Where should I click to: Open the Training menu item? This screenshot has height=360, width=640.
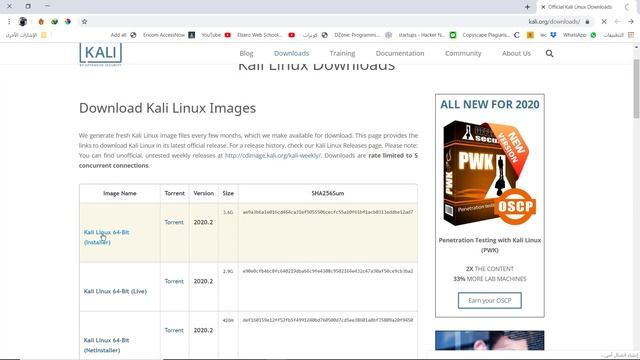coord(342,53)
